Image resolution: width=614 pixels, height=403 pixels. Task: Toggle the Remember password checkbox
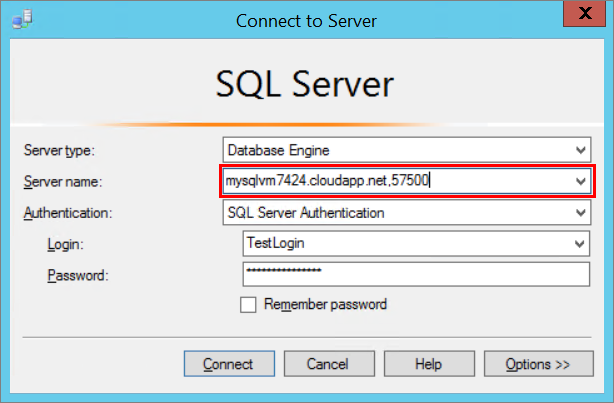pos(248,305)
